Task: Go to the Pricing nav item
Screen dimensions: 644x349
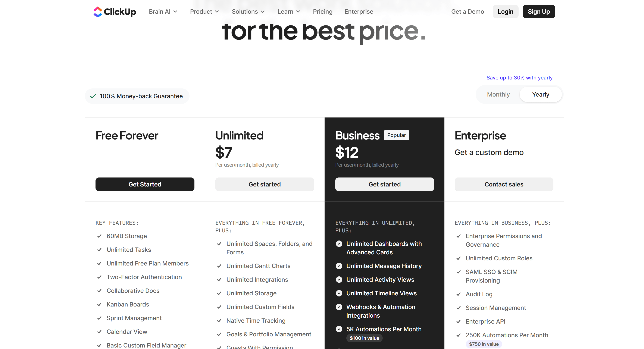Action: click(x=322, y=12)
